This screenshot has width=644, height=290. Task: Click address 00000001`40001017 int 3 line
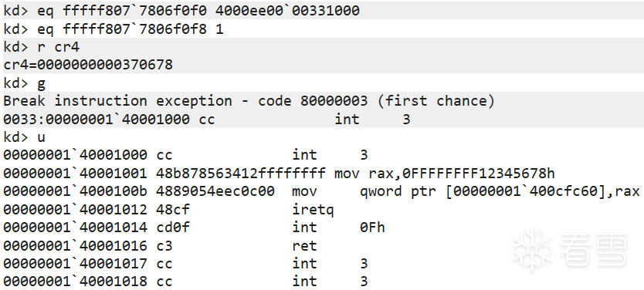pyautogui.click(x=185, y=263)
